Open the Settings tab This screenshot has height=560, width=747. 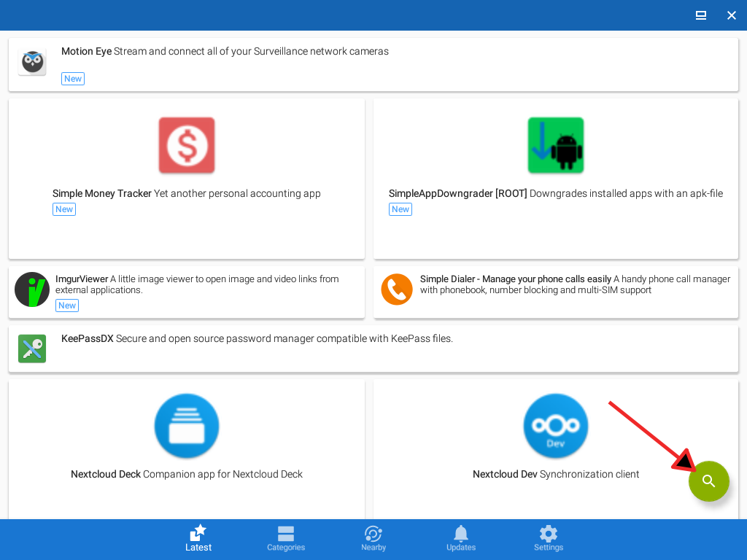[x=549, y=539]
